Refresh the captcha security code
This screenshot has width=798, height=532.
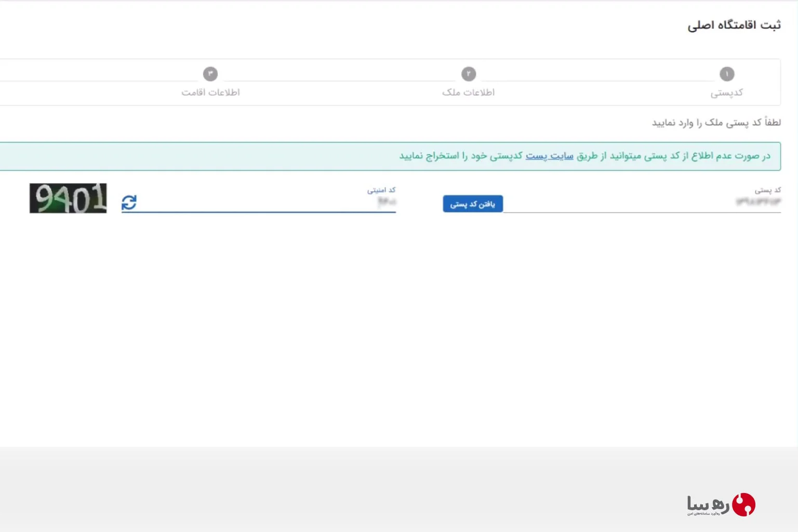tap(129, 203)
